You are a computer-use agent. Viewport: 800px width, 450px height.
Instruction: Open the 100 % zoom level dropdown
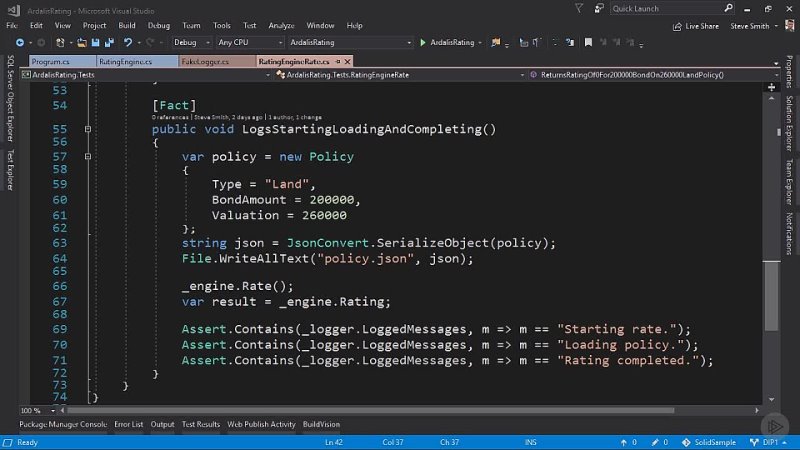click(x=53, y=411)
